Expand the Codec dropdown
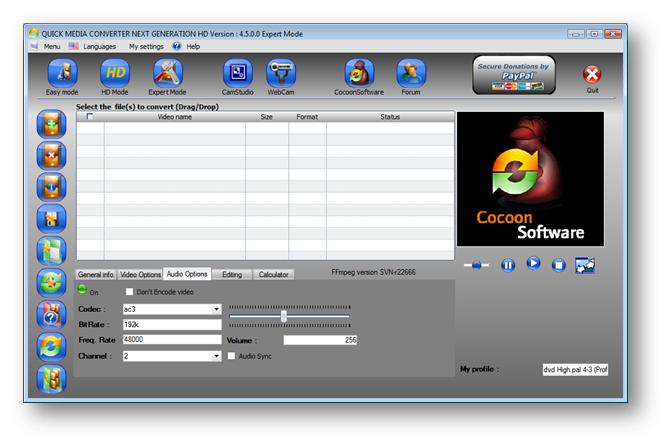The height and width of the screenshot is (446, 672). tap(216, 309)
